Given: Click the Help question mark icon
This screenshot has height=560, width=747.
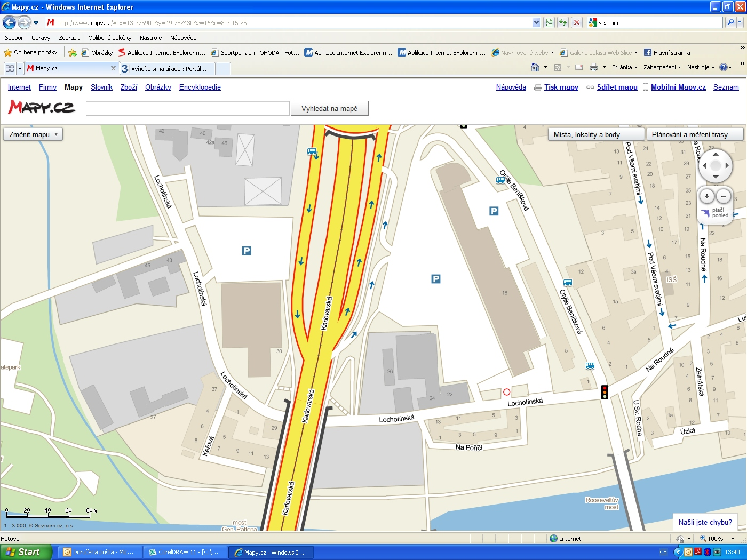Looking at the screenshot, I should [723, 67].
